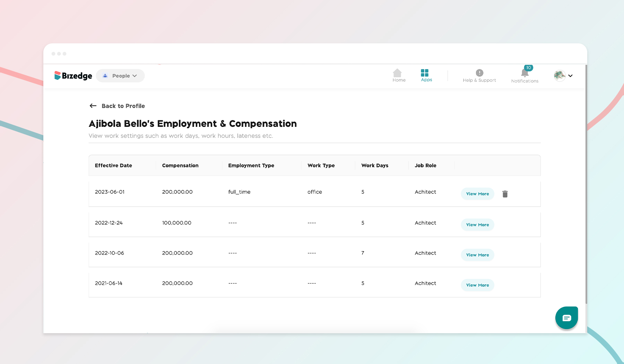Open the live chat bubble
Screen dimensions: 624x364
click(566, 318)
